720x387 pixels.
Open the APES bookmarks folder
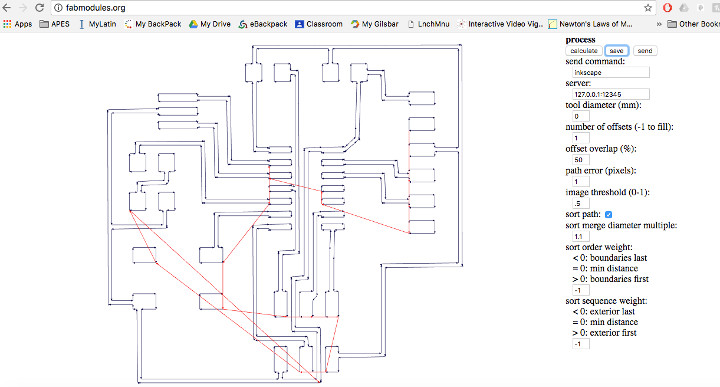[x=54, y=24]
